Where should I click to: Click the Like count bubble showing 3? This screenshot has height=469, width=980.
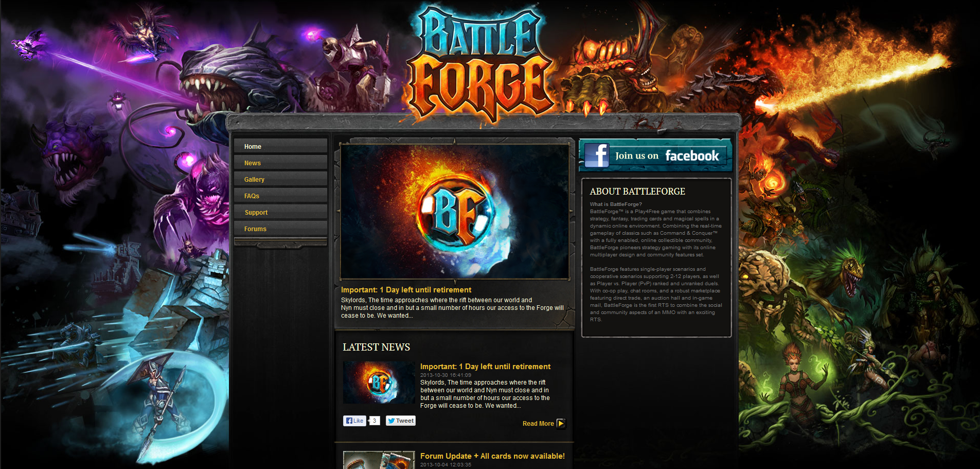375,421
